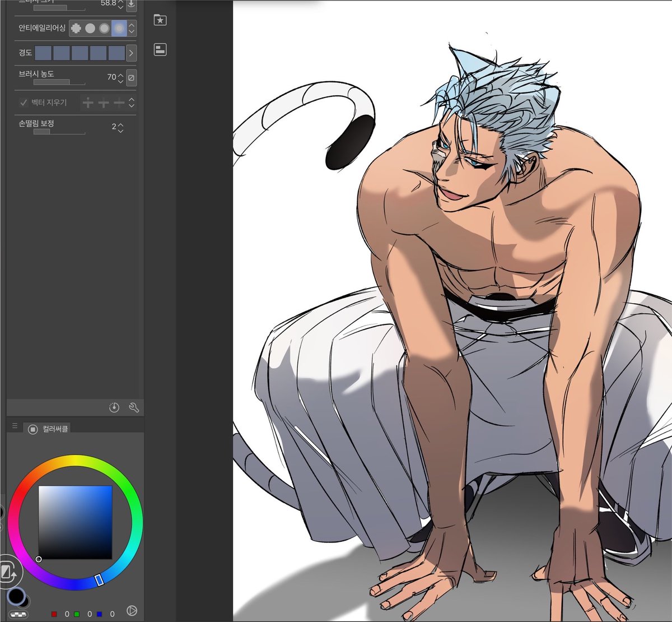Click the red RGB value field
The image size is (672, 622).
click(x=67, y=614)
